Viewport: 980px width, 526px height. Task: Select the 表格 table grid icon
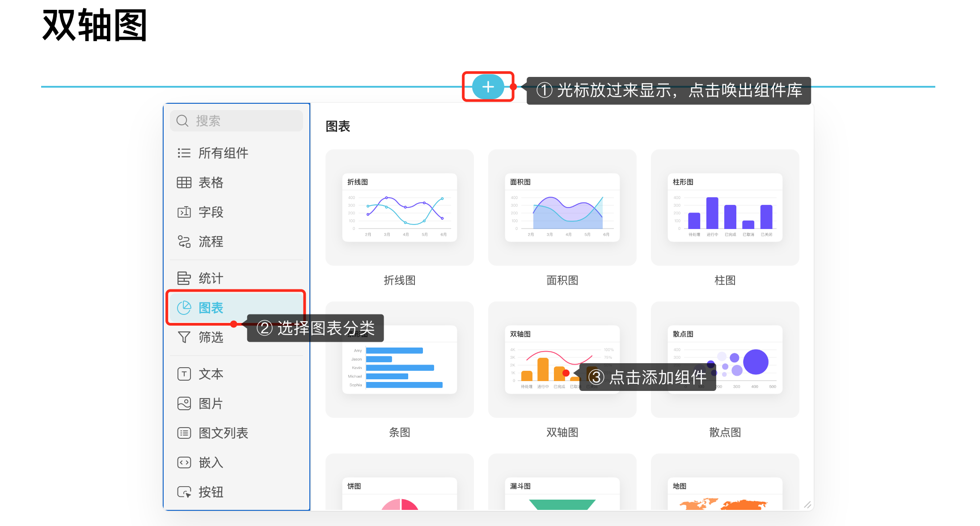point(184,182)
